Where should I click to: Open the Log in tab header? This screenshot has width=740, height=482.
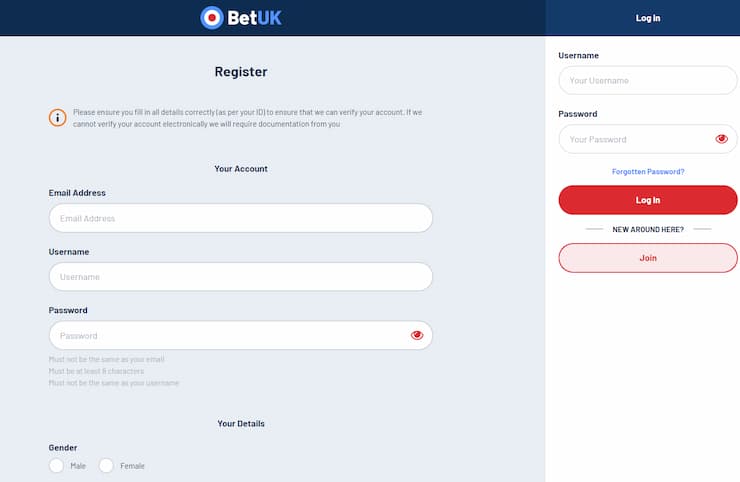(648, 18)
